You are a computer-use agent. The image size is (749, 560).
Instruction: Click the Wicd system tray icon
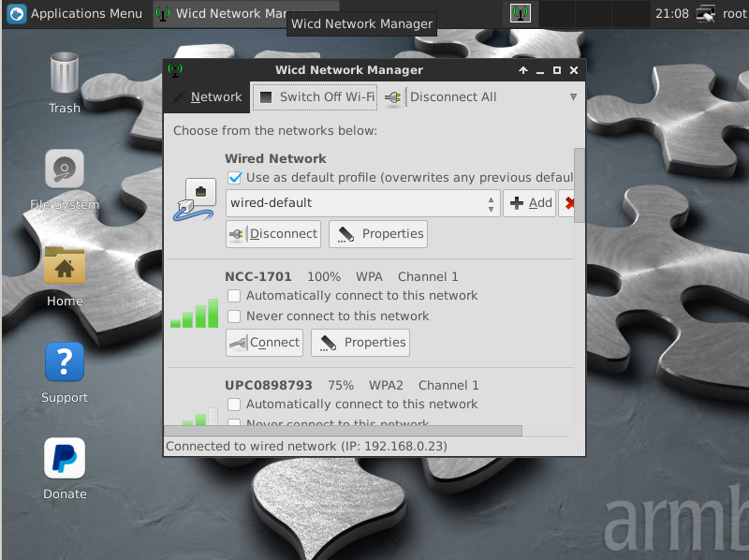[521, 13]
